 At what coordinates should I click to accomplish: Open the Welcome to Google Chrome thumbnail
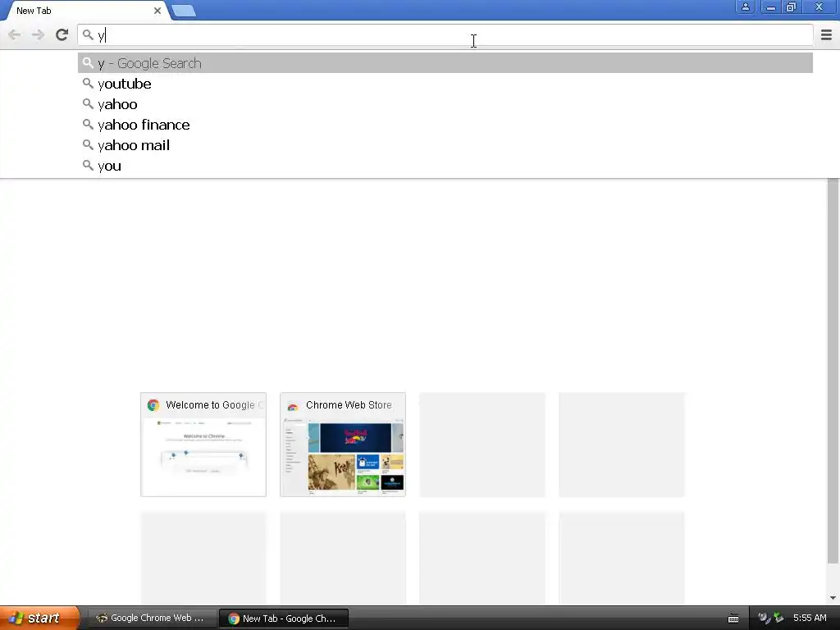pyautogui.click(x=203, y=445)
